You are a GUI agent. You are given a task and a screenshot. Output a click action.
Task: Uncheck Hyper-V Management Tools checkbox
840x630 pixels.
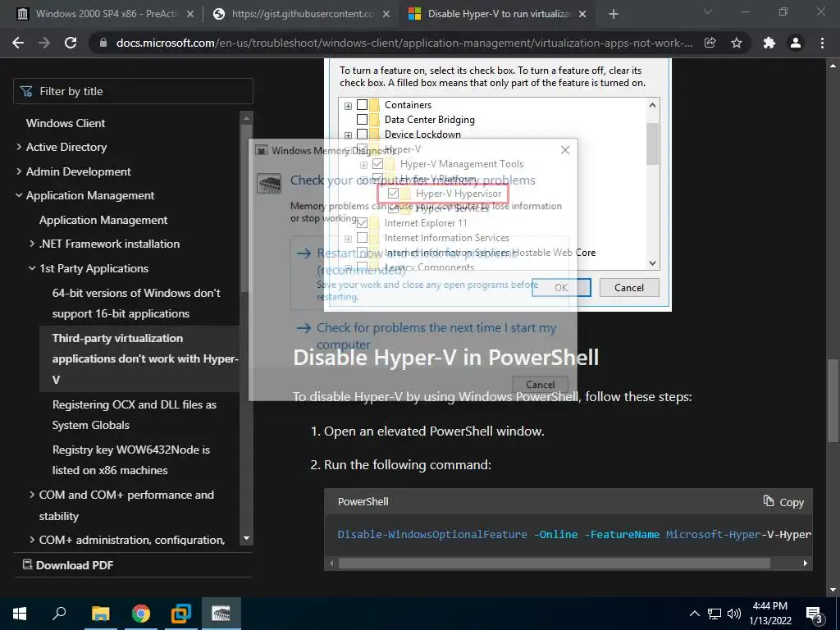[x=378, y=164]
